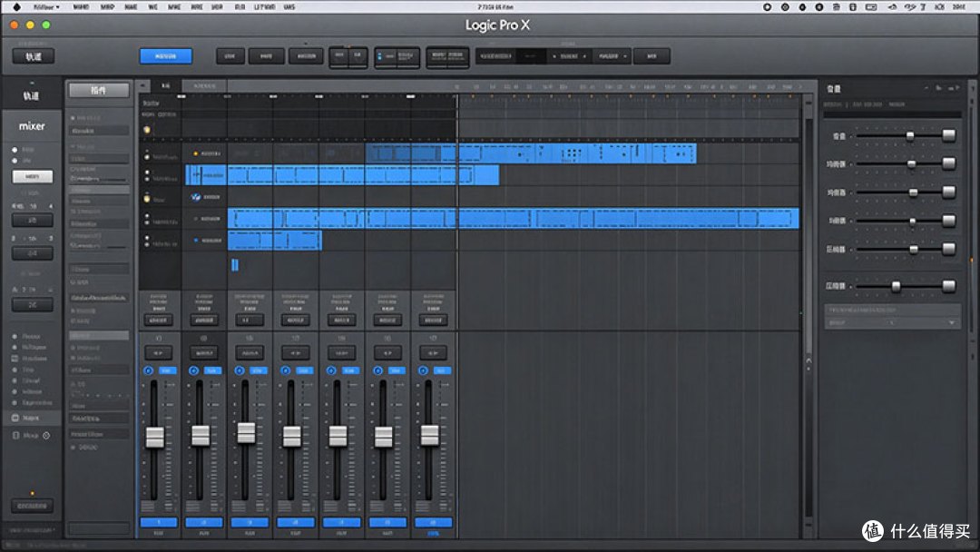Open the dropdown at the bottom of the right inspector
This screenshot has width=980, height=552.
point(892,322)
